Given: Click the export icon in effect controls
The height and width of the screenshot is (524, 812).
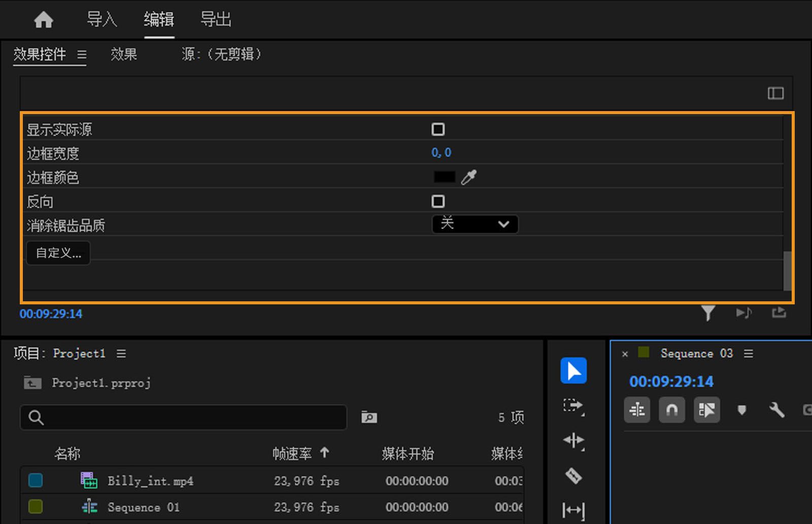Looking at the screenshot, I should click(779, 312).
